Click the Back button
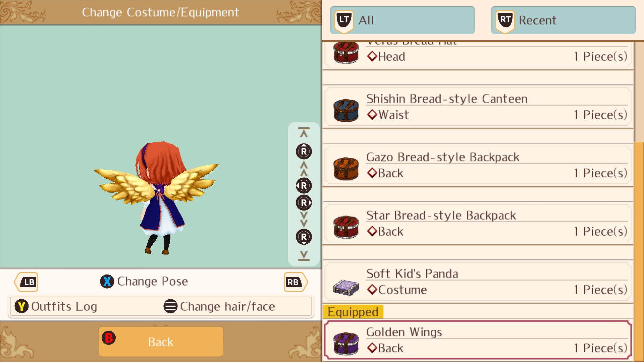The height and width of the screenshot is (362, 644). click(161, 342)
